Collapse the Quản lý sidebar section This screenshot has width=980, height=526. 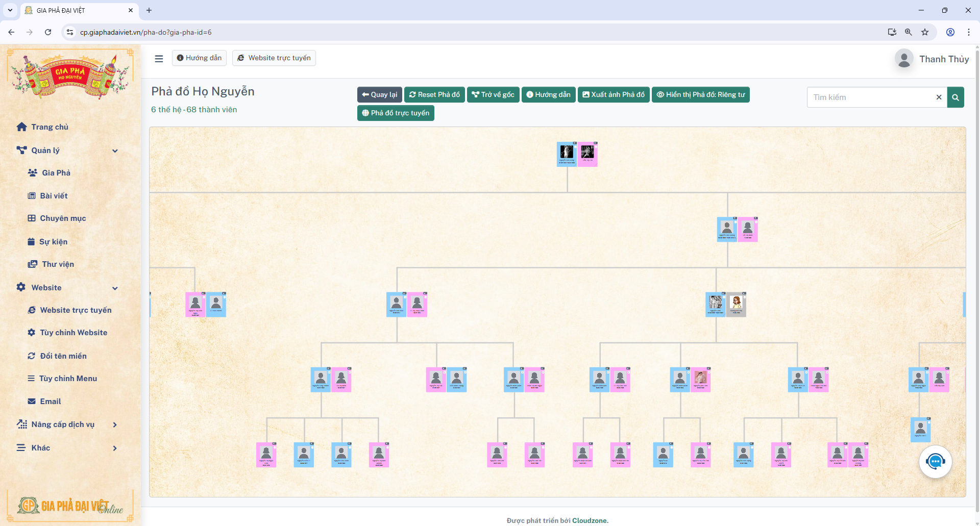point(115,151)
